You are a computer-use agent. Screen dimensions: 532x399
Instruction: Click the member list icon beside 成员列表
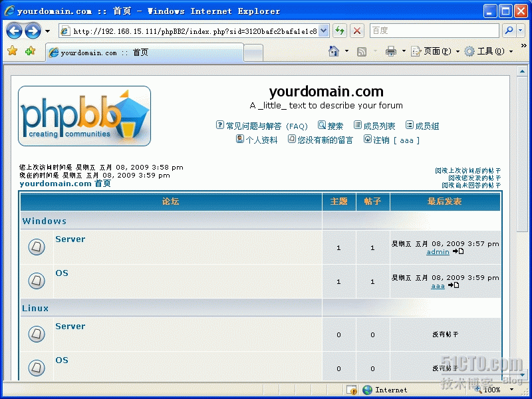click(x=358, y=125)
